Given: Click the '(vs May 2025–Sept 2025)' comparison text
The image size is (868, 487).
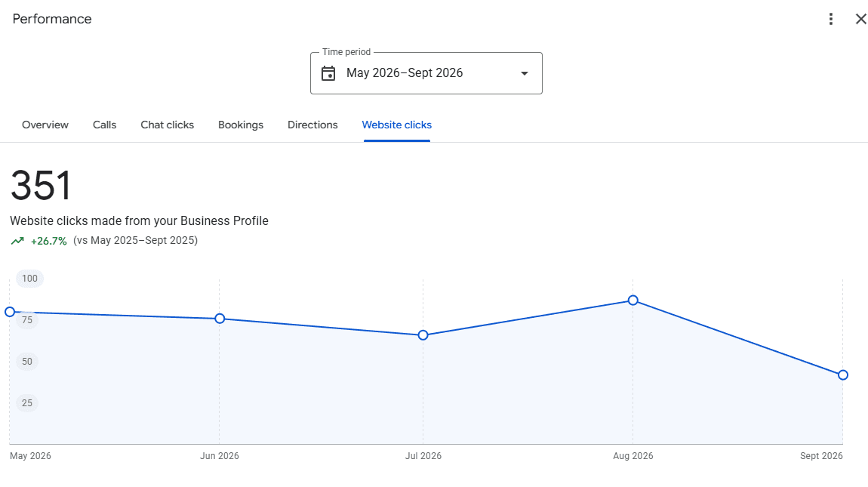Looking at the screenshot, I should (x=136, y=240).
